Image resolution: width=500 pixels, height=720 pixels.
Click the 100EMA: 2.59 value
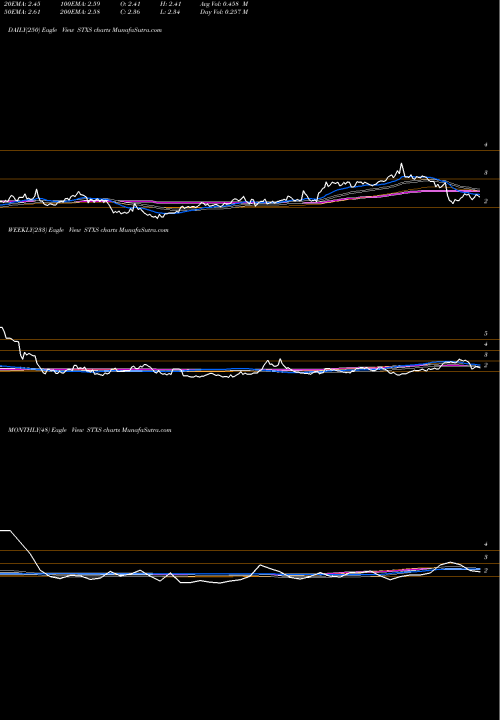click(80, 4)
